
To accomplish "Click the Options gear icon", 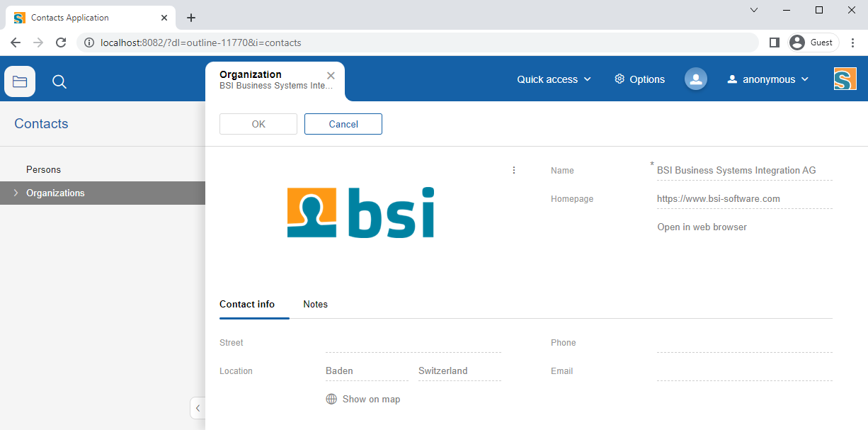I will (x=619, y=79).
